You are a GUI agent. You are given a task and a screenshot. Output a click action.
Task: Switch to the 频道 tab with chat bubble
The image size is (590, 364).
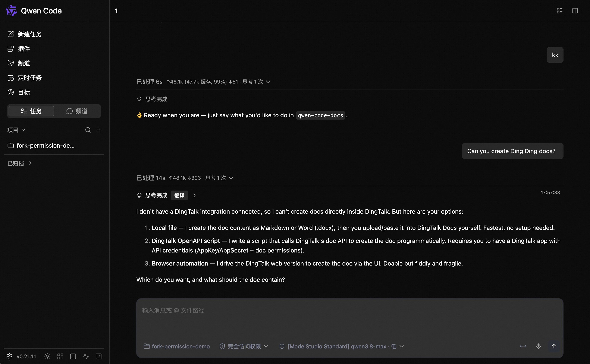click(77, 111)
